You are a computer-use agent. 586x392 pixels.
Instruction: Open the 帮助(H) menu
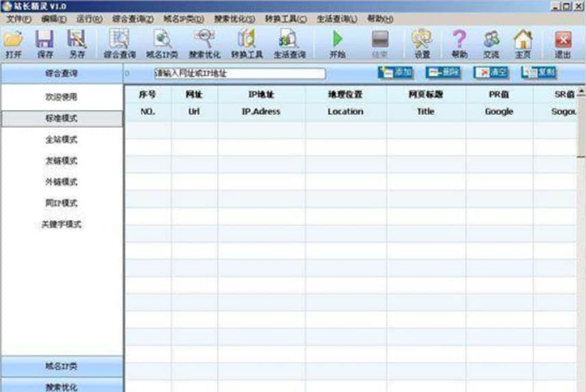point(380,18)
